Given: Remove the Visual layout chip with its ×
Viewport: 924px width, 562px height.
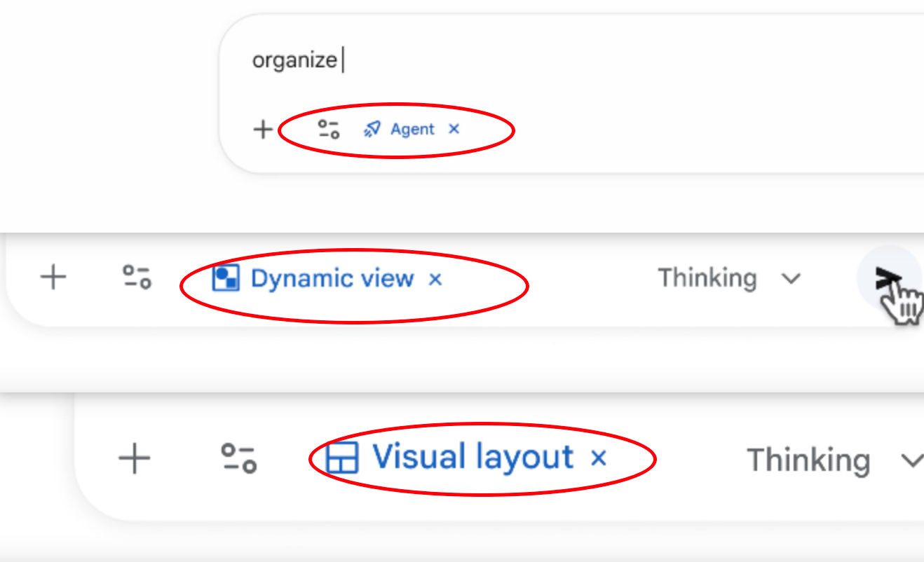Looking at the screenshot, I should tap(598, 458).
